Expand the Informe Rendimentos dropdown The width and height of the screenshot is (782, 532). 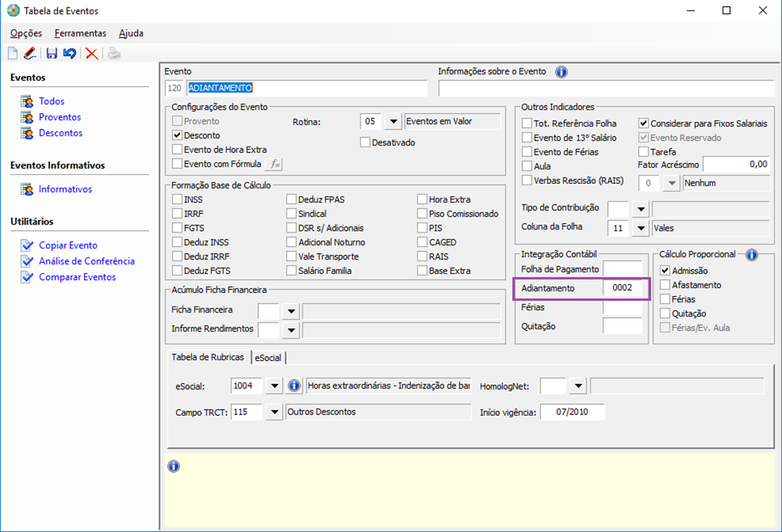click(x=291, y=330)
